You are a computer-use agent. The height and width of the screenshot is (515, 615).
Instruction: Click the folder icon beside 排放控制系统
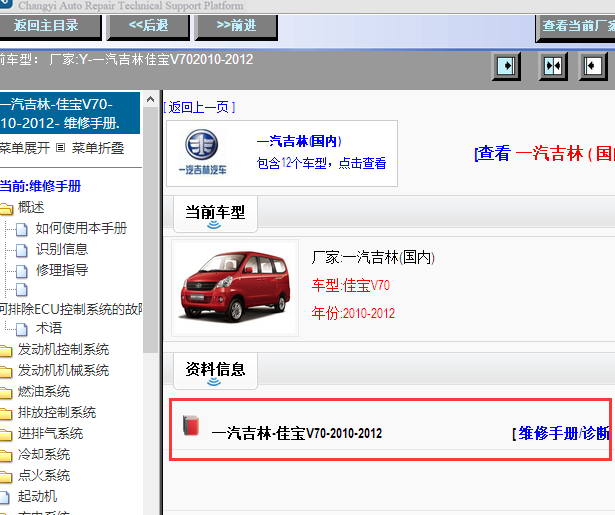(x=6, y=414)
